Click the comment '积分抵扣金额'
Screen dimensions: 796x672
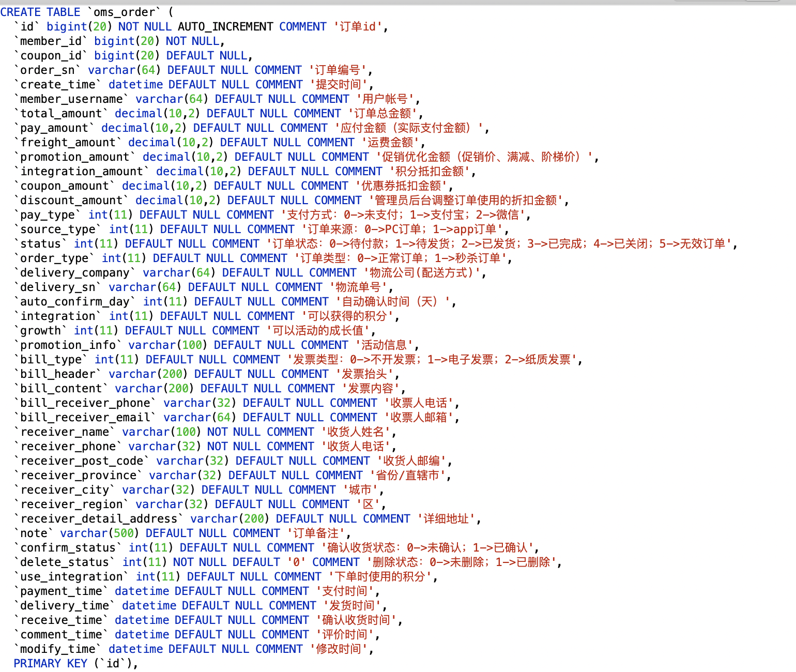[430, 171]
